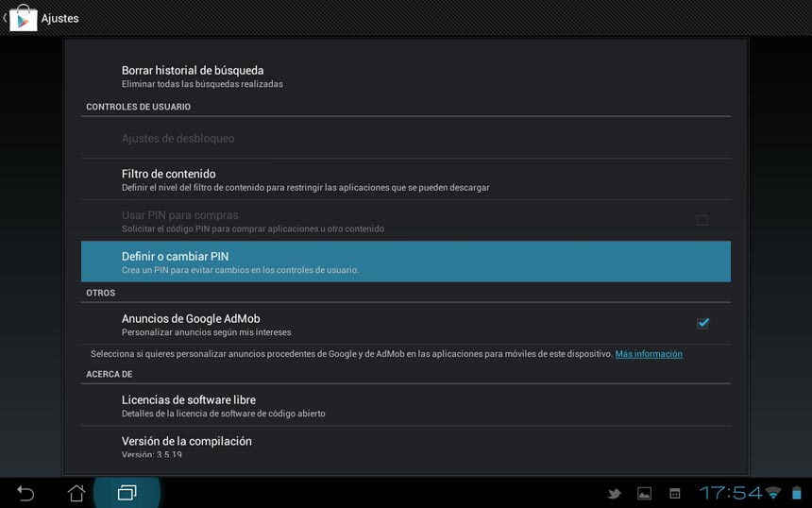This screenshot has height=508, width=812.
Task: Open Licencias de software libre
Action: coord(406,405)
